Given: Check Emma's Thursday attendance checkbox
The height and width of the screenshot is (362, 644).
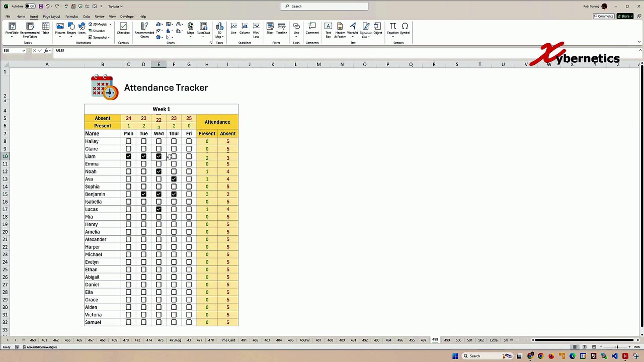Looking at the screenshot, I should 174,164.
